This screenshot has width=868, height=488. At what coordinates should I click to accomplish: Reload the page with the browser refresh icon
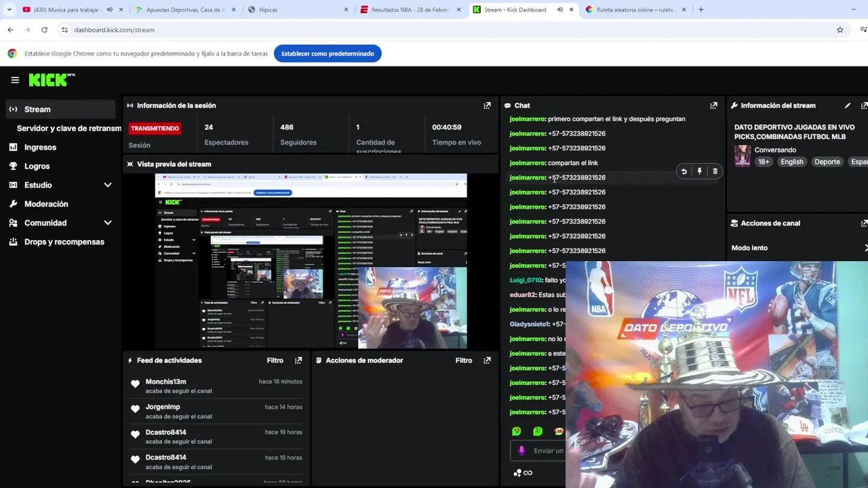44,30
